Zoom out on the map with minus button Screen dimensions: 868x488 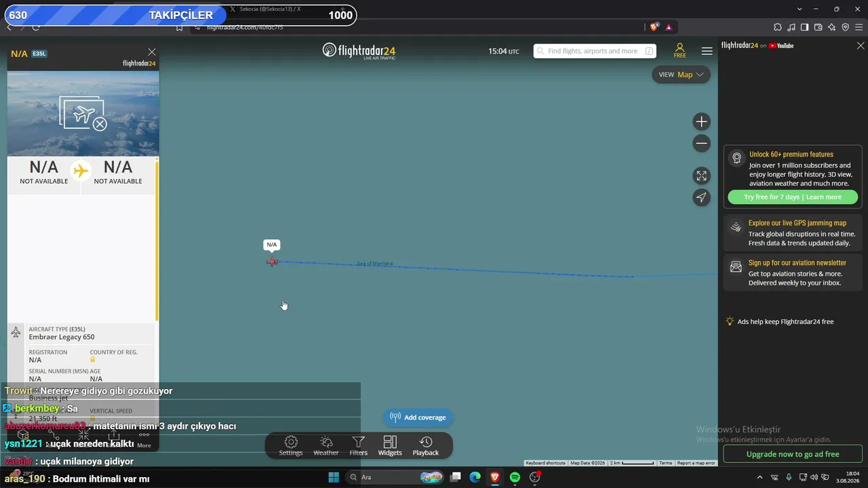[x=701, y=143]
